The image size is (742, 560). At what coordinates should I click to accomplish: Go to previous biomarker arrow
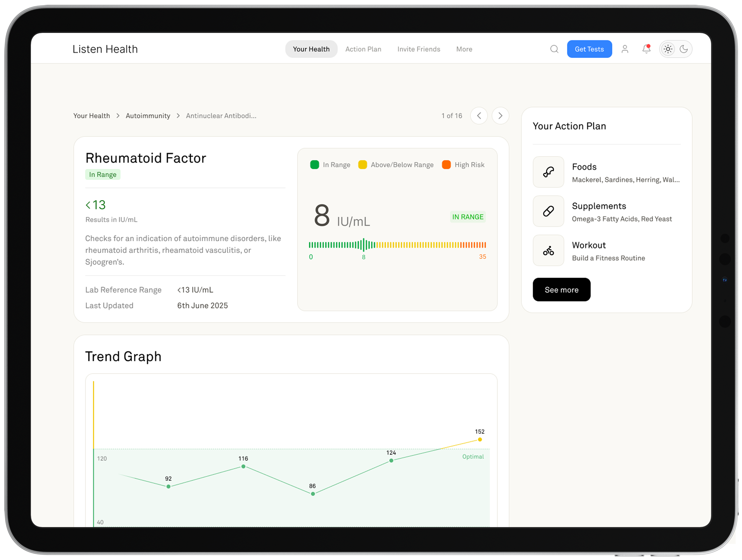(479, 116)
